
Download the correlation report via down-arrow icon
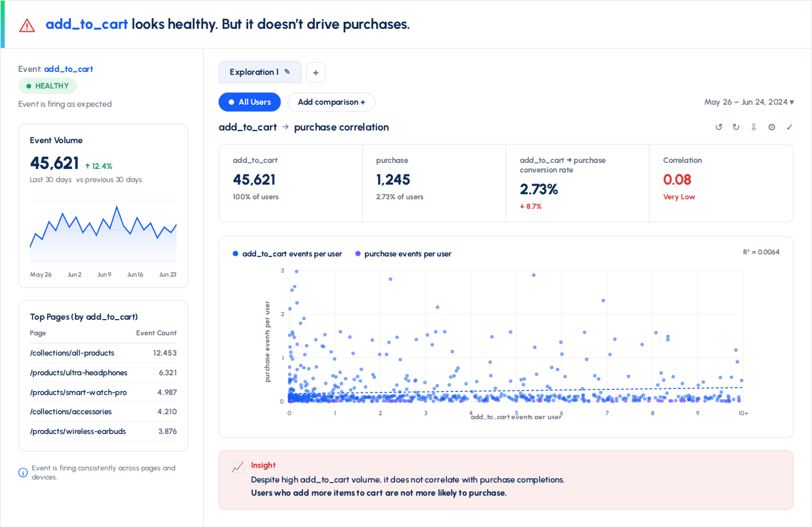tap(754, 127)
